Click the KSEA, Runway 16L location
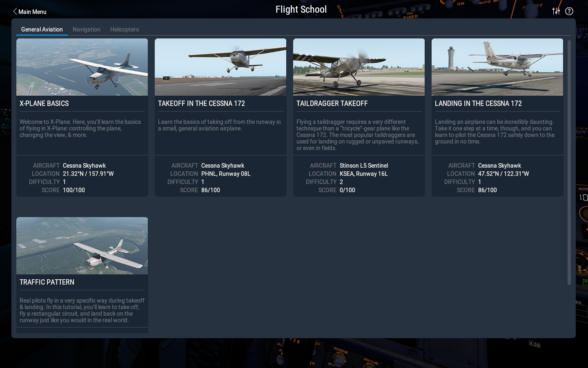 (364, 174)
